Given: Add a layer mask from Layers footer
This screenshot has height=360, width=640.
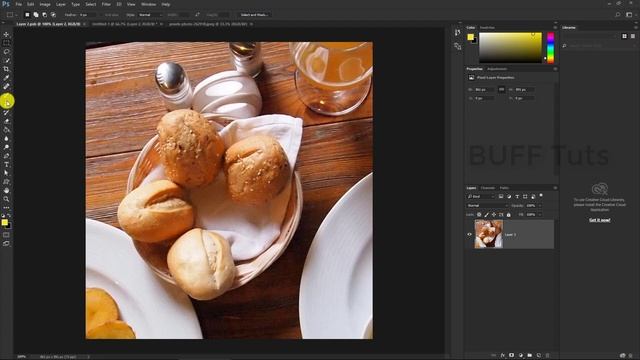Looking at the screenshot, I should tap(511, 356).
